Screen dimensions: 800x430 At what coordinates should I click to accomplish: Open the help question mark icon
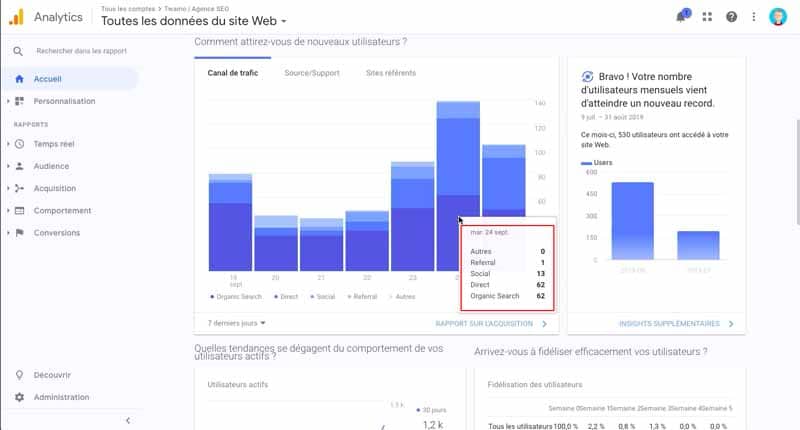731,17
